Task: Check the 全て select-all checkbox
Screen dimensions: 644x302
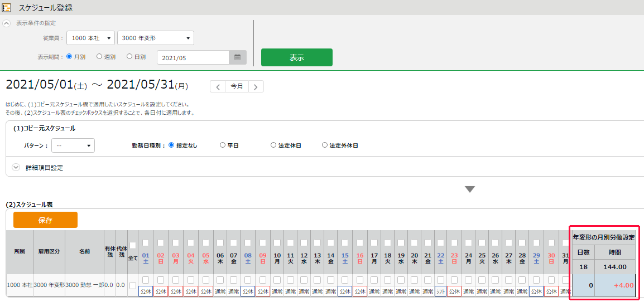Action: coord(133,246)
